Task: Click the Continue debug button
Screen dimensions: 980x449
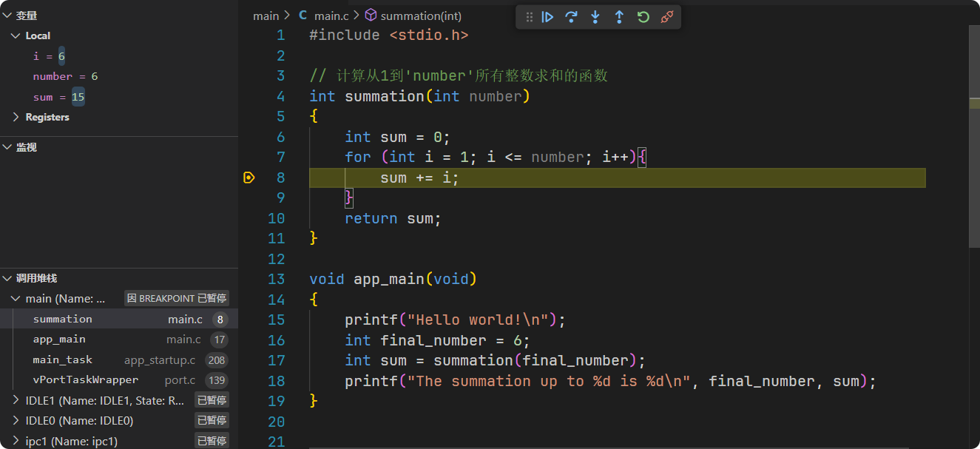Action: 547,17
